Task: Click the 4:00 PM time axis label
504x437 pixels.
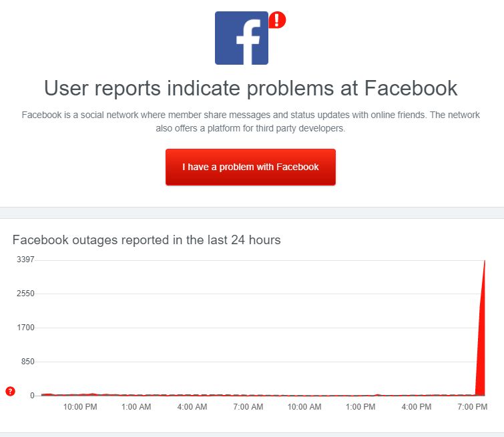Action: click(417, 407)
